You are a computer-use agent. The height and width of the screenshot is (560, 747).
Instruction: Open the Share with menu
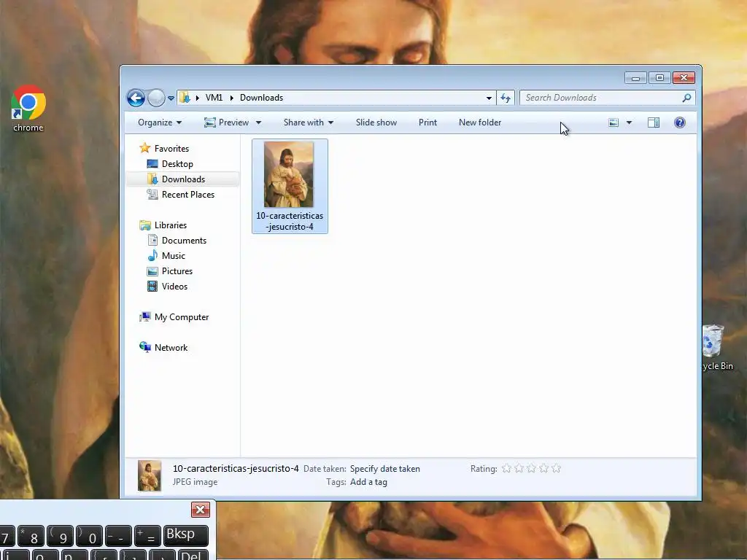(309, 122)
